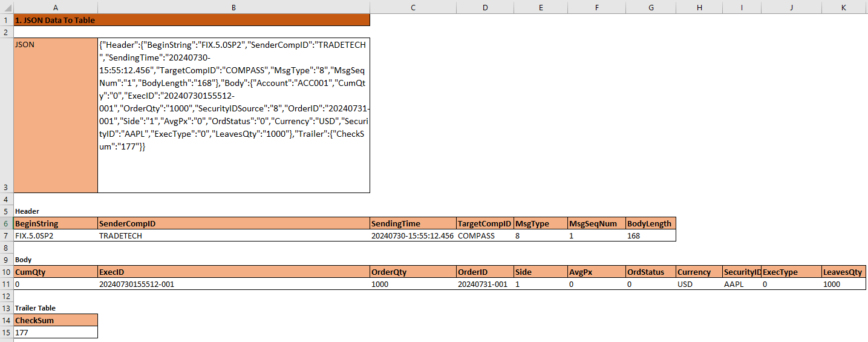Click the row 11 header

tap(6, 284)
